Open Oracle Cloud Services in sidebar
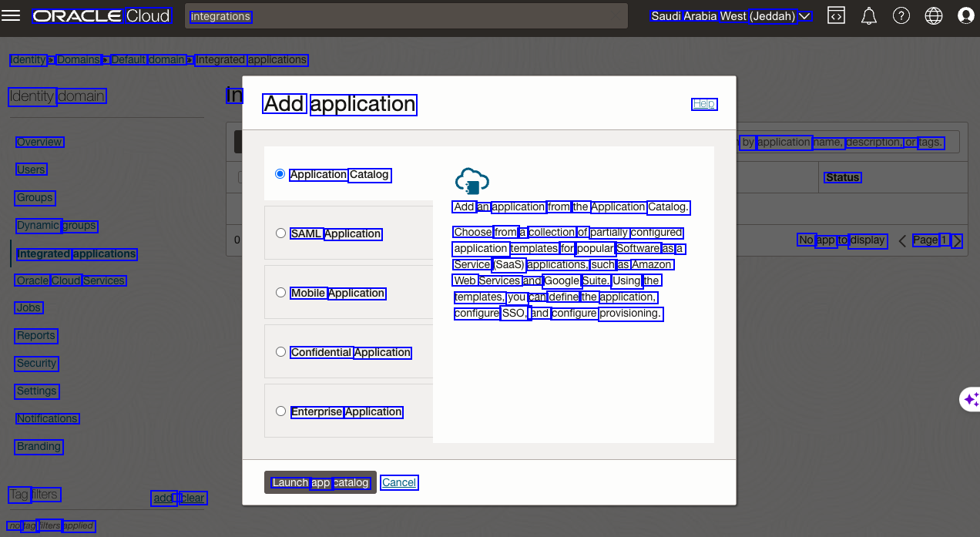The height and width of the screenshot is (537, 980). point(71,280)
